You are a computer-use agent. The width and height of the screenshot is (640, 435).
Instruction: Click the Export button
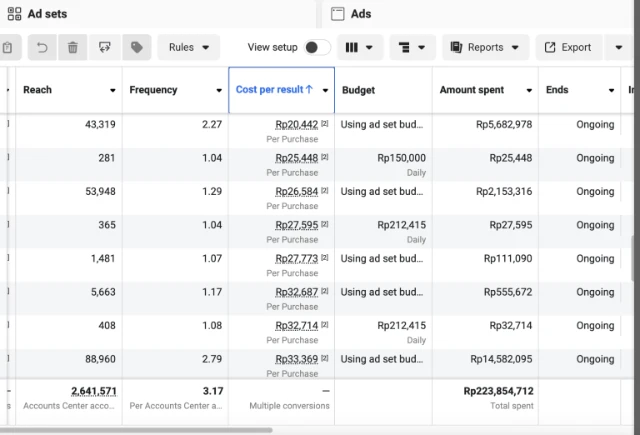click(568, 47)
